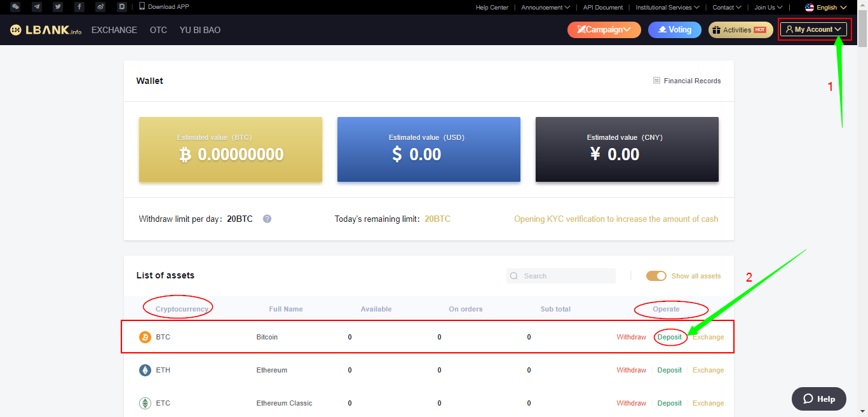Click the square social icon before Download APP
The image size is (868, 417).
click(122, 7)
